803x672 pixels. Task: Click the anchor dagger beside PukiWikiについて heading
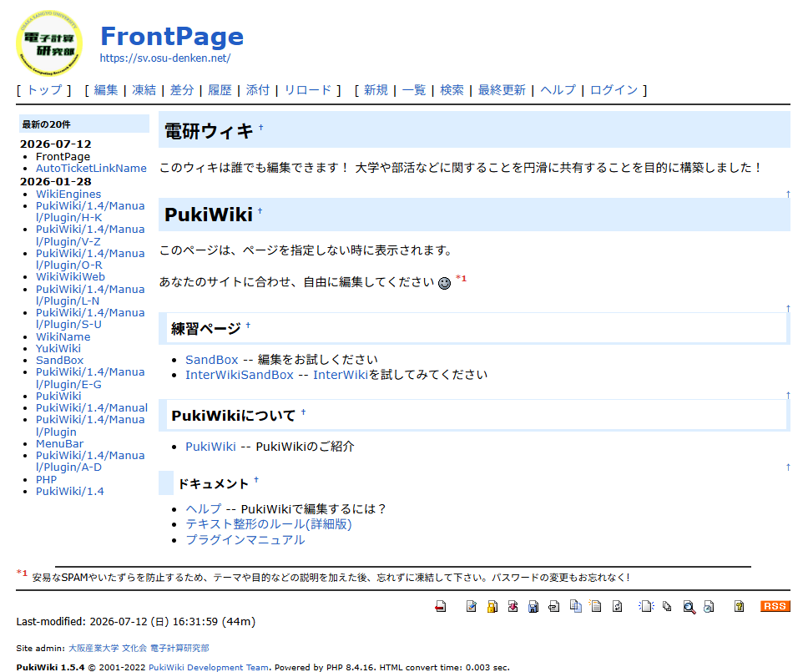303,412
